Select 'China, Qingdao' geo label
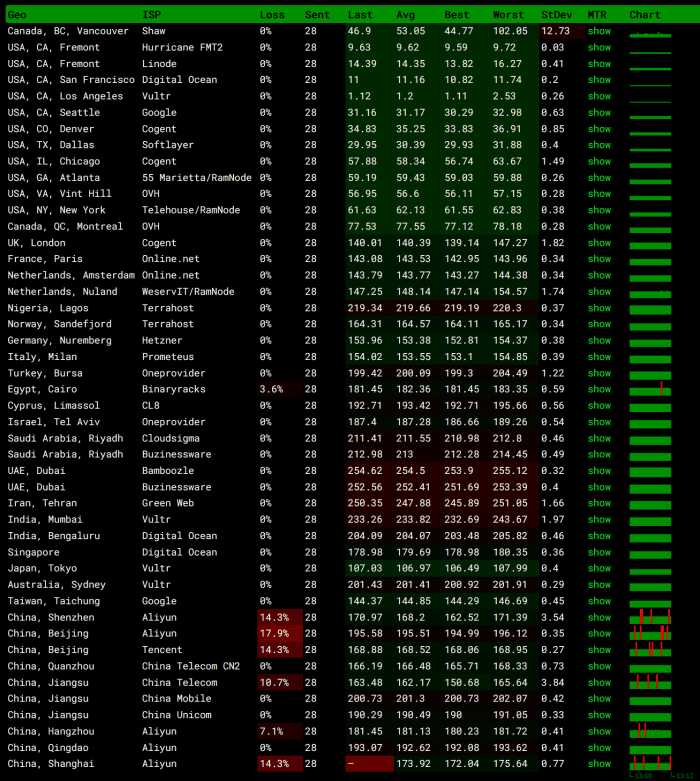Image resolution: width=700 pixels, height=781 pixels. (x=48, y=748)
